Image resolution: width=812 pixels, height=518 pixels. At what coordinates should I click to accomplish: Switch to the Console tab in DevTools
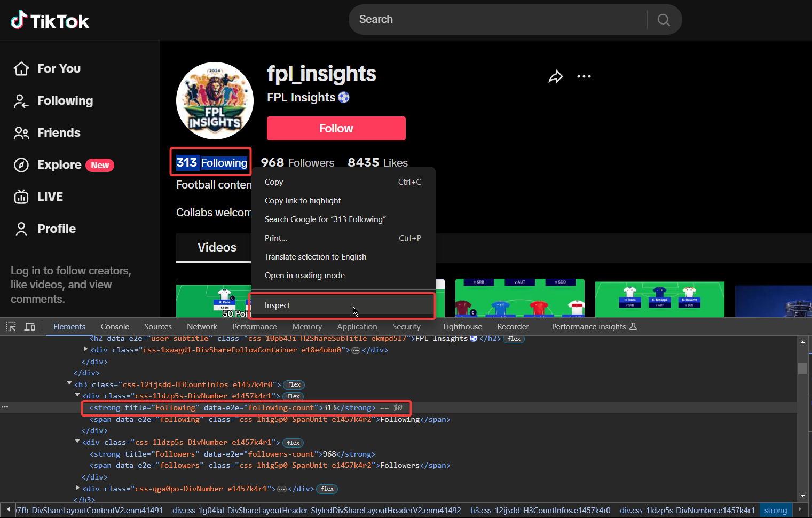(x=115, y=326)
